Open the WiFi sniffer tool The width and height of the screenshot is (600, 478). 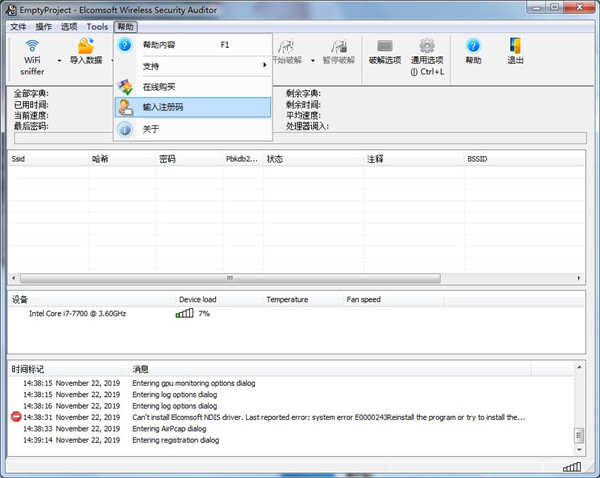click(32, 57)
